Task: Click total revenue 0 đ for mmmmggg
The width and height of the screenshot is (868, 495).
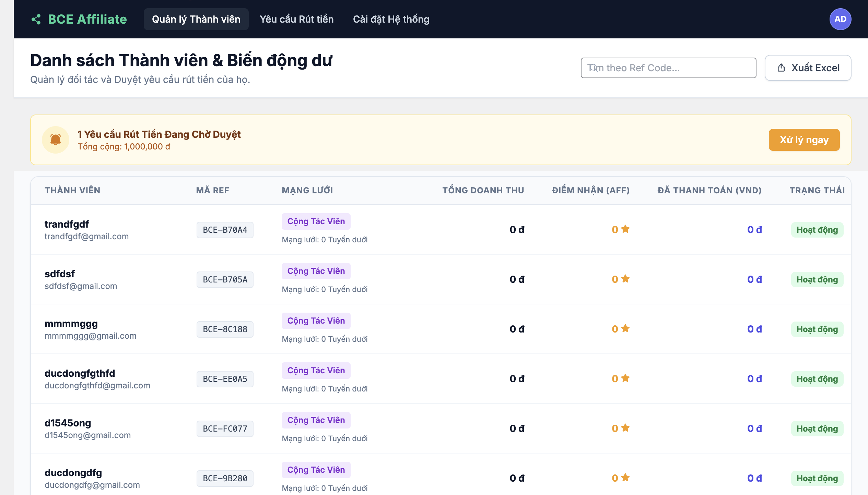Action: (517, 329)
